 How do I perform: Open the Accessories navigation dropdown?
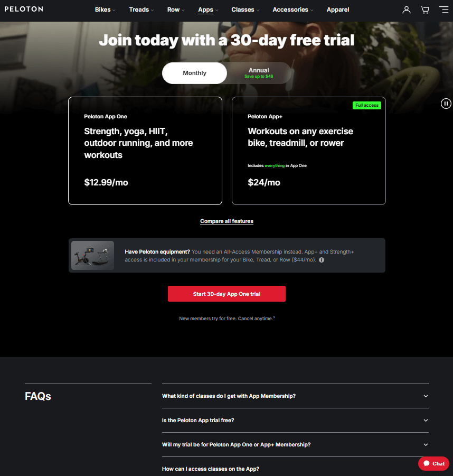coord(293,10)
